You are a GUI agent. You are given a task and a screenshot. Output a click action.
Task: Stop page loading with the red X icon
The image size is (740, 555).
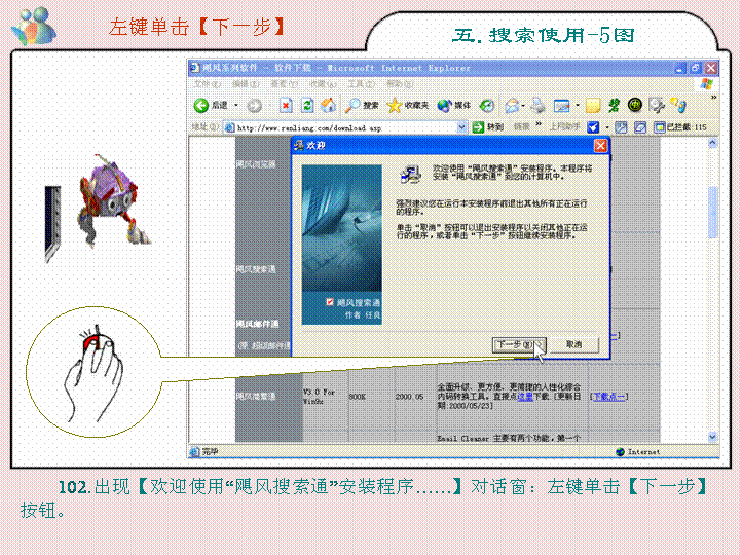click(286, 105)
